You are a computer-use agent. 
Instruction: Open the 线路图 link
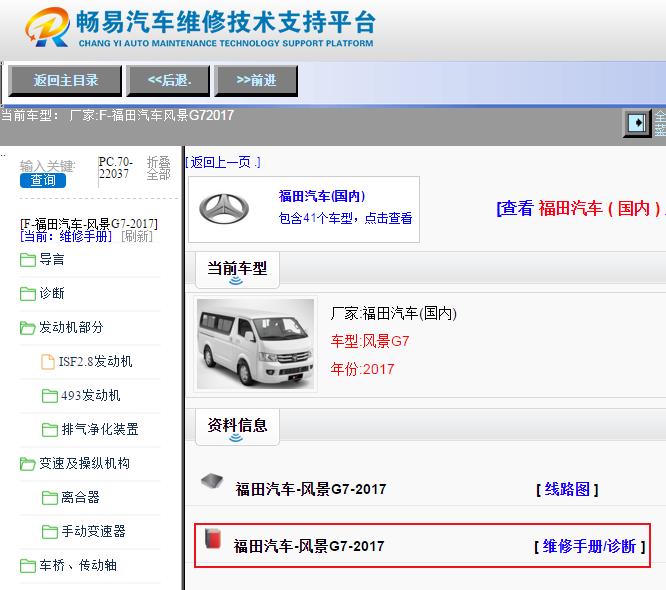click(x=567, y=489)
